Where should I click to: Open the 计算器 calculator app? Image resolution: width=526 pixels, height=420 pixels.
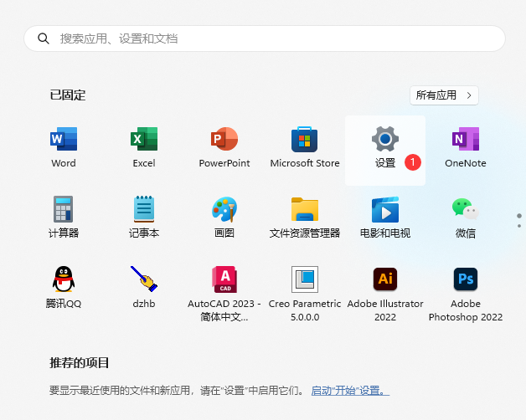pos(64,218)
